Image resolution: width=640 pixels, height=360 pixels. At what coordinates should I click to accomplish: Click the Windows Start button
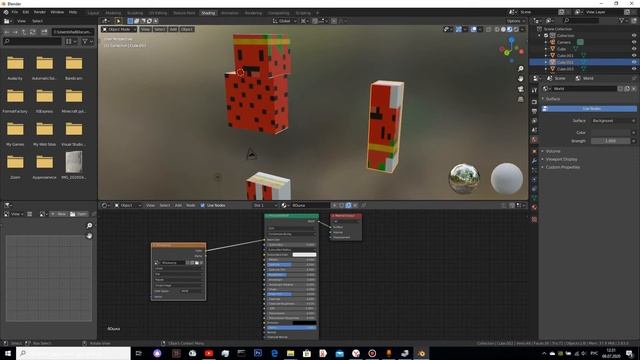tap(8, 353)
